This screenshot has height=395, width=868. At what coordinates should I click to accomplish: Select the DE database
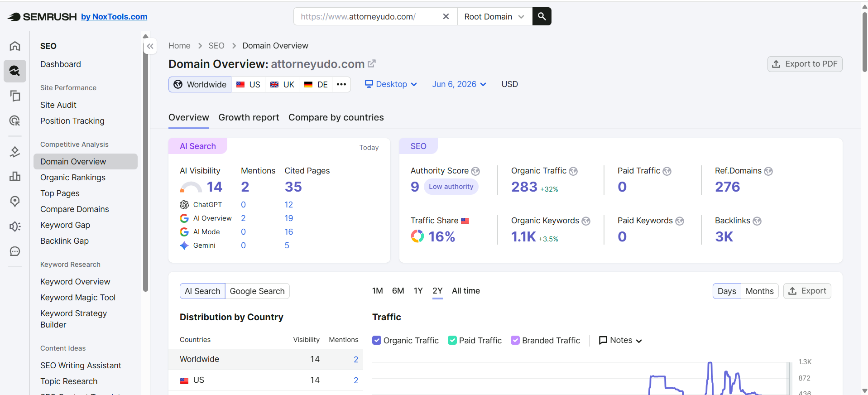pos(316,84)
